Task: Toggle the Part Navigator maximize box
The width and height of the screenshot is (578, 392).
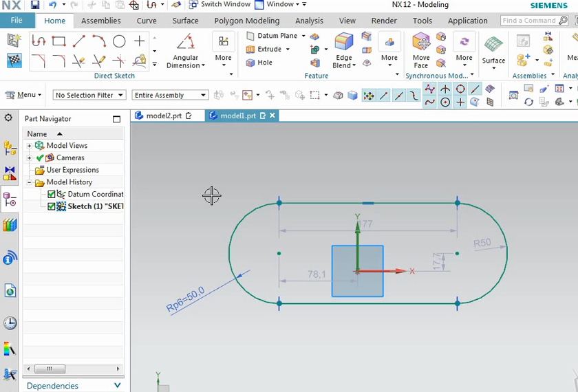Action: pyautogui.click(x=116, y=119)
